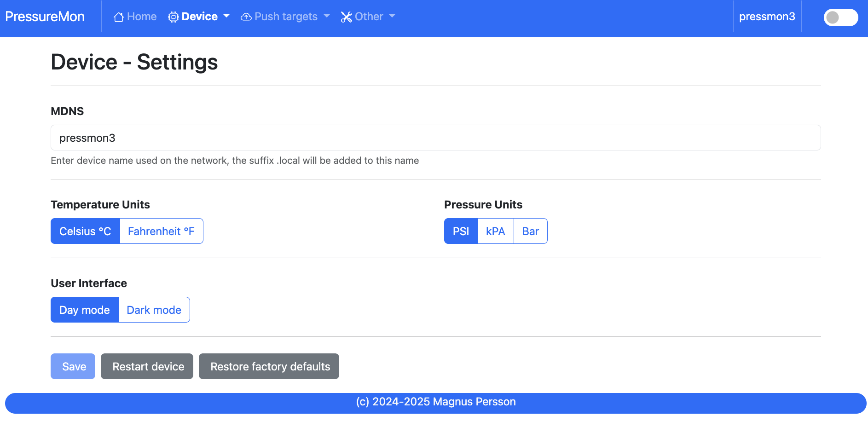Click the Device chip icon
Viewport: 868px width, 433px height.
[173, 17]
